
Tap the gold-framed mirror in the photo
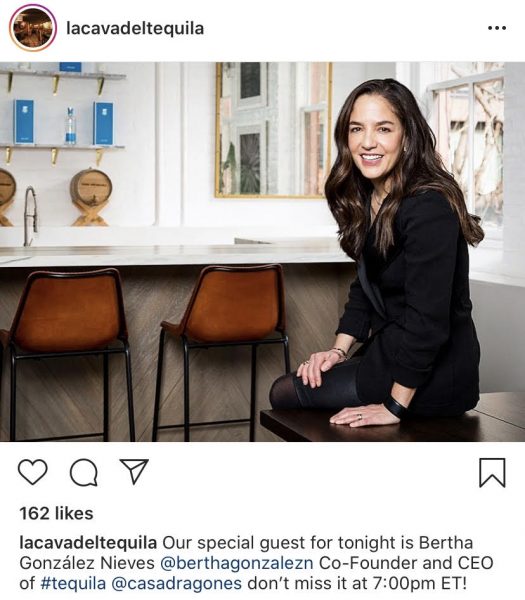pos(273,130)
